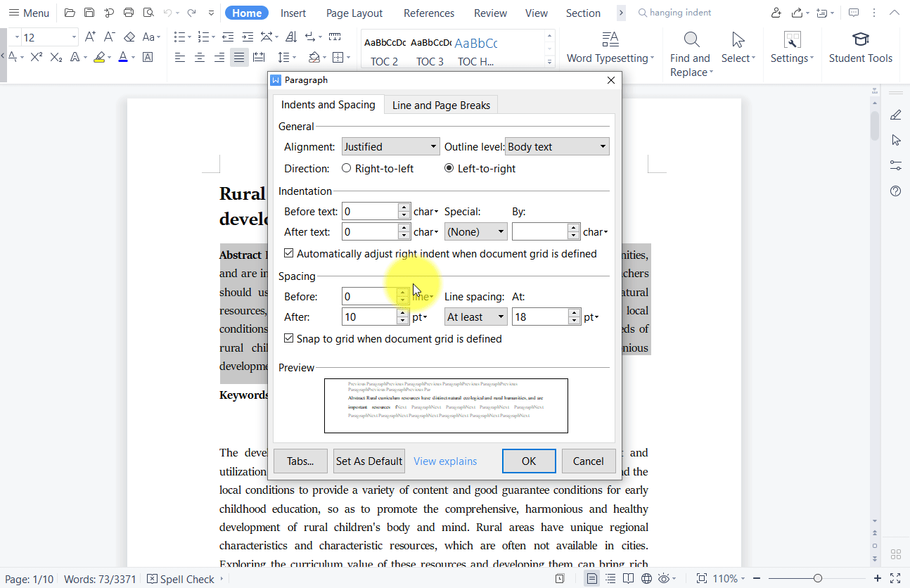Switch to Web Layout view icon
This screenshot has width=910, height=588.
tap(646, 579)
